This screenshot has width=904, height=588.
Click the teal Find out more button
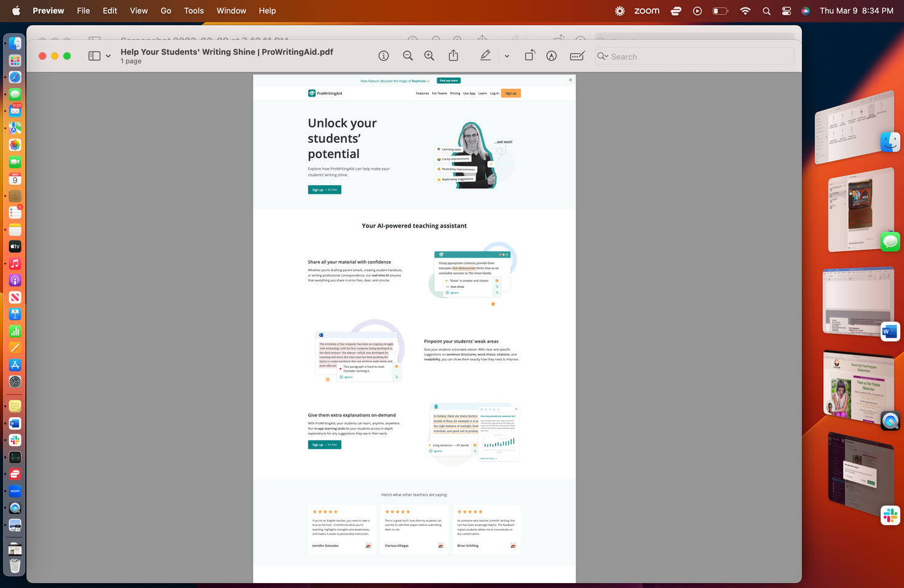[x=448, y=81]
